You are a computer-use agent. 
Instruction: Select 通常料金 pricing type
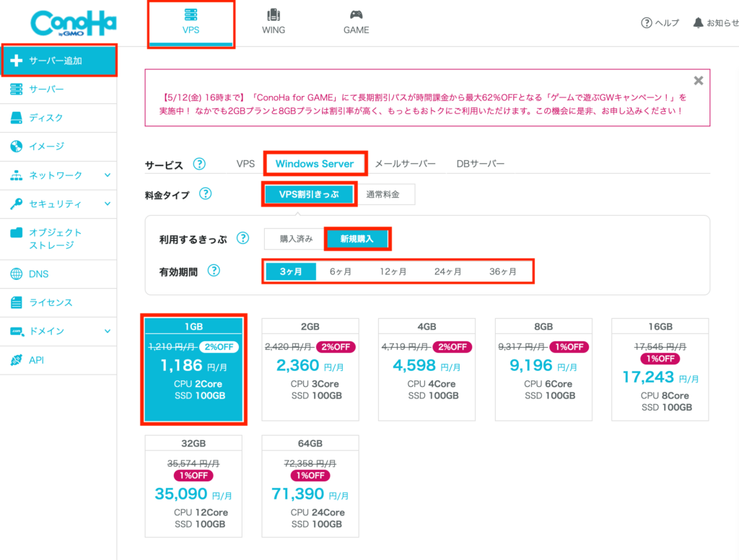tap(383, 194)
